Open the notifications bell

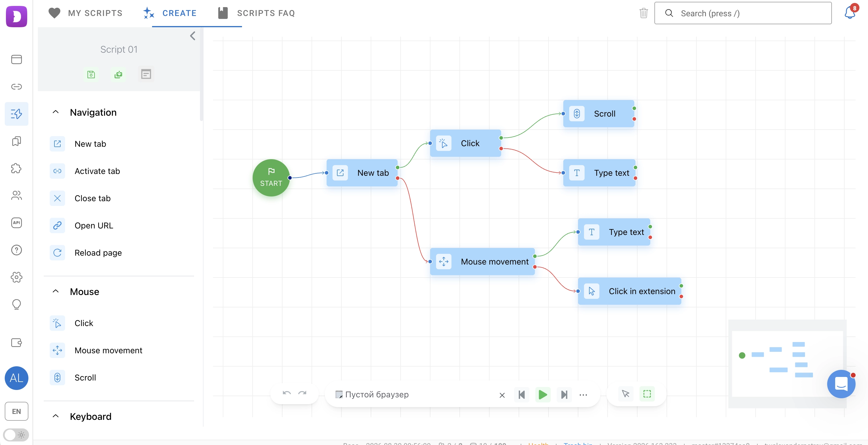850,12
